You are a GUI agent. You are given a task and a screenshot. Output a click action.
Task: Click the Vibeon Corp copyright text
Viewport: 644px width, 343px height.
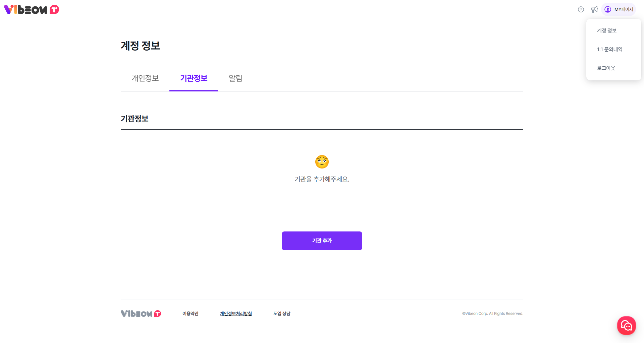click(x=492, y=314)
